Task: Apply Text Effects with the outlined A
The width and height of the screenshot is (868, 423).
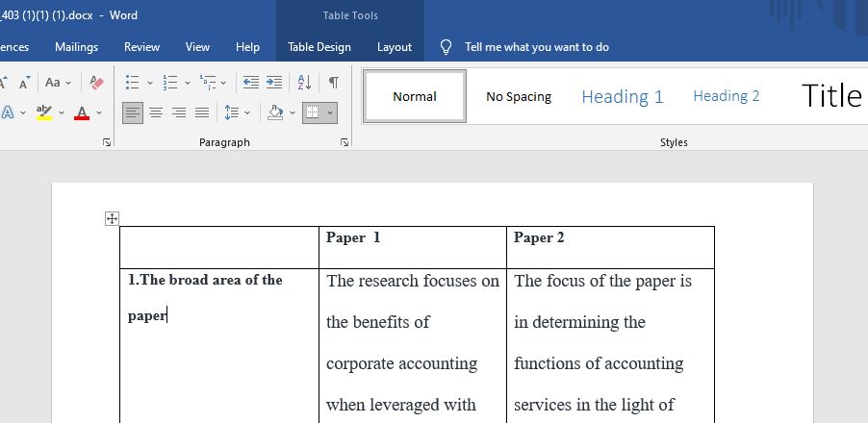Action: (x=7, y=112)
